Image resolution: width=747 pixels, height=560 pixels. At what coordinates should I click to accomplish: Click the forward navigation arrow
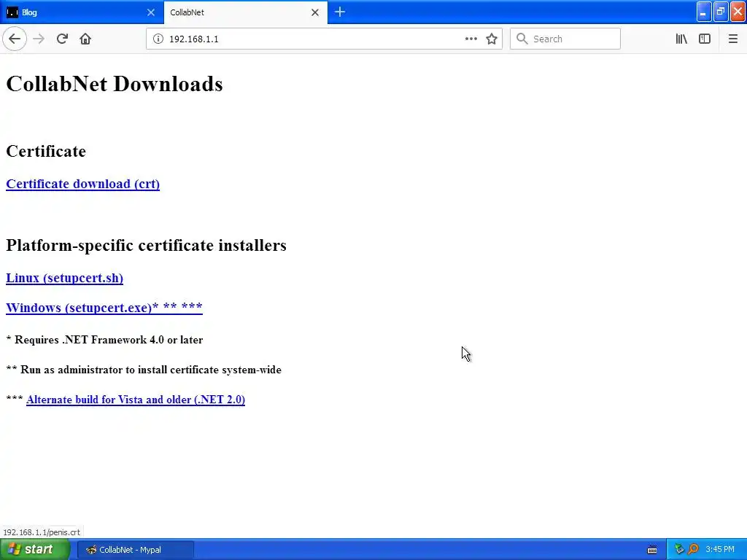coord(39,39)
